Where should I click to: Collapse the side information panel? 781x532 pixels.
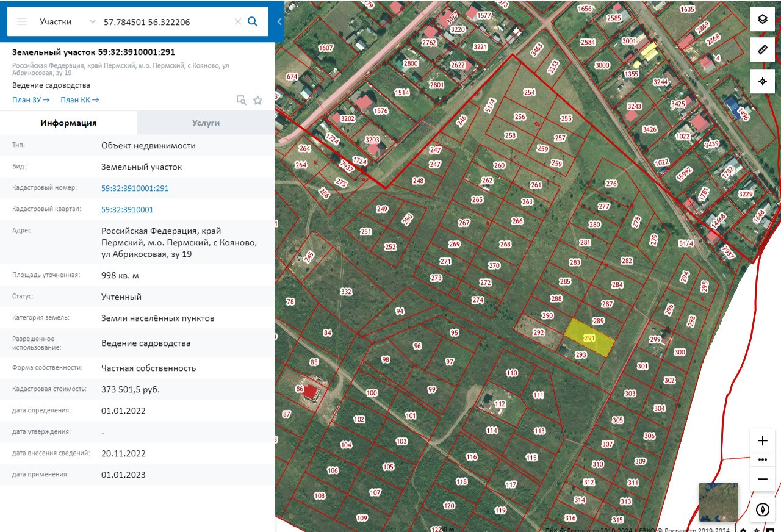click(x=279, y=21)
